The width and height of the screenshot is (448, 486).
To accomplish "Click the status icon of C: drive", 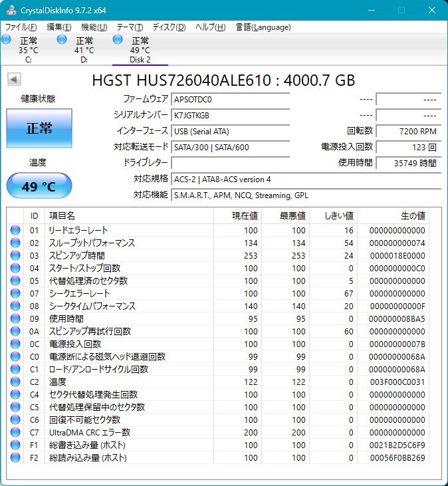I will (x=6, y=39).
